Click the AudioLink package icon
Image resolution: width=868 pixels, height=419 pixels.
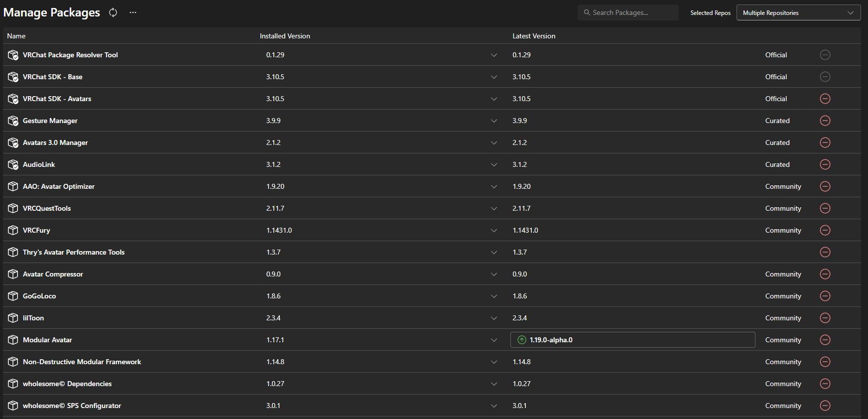13,164
